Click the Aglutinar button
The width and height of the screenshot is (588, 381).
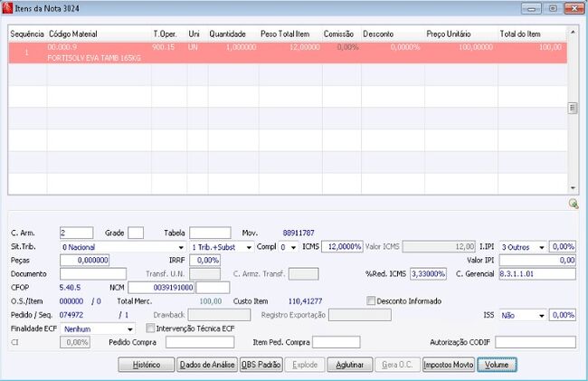click(350, 365)
